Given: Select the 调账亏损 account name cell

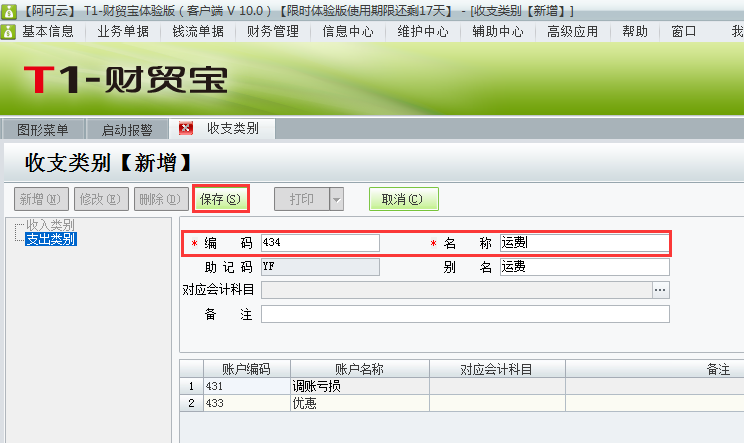Looking at the screenshot, I should 360,386.
